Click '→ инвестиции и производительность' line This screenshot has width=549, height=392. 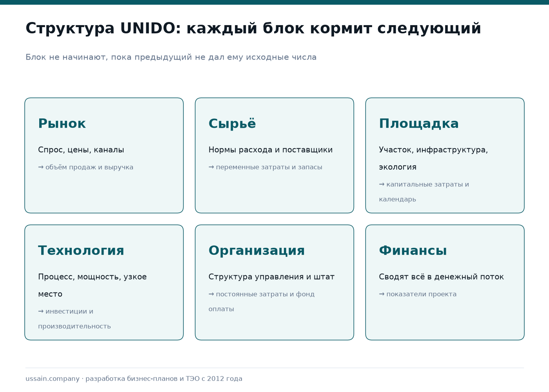75,319
